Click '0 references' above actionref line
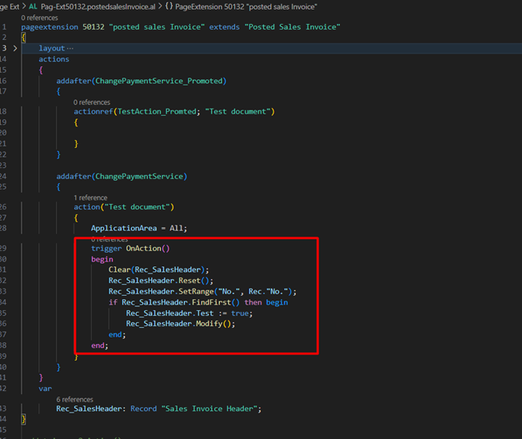522x439 pixels. pos(92,102)
